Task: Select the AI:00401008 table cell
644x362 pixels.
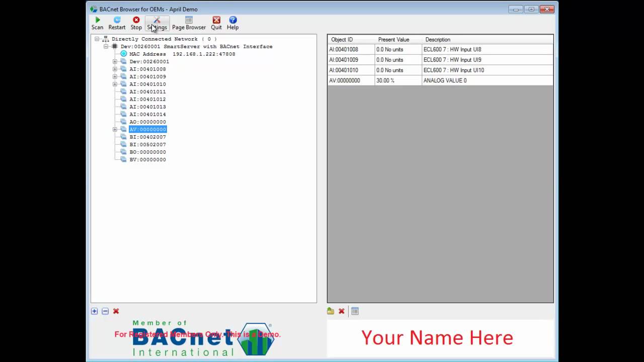Action: 351,49
